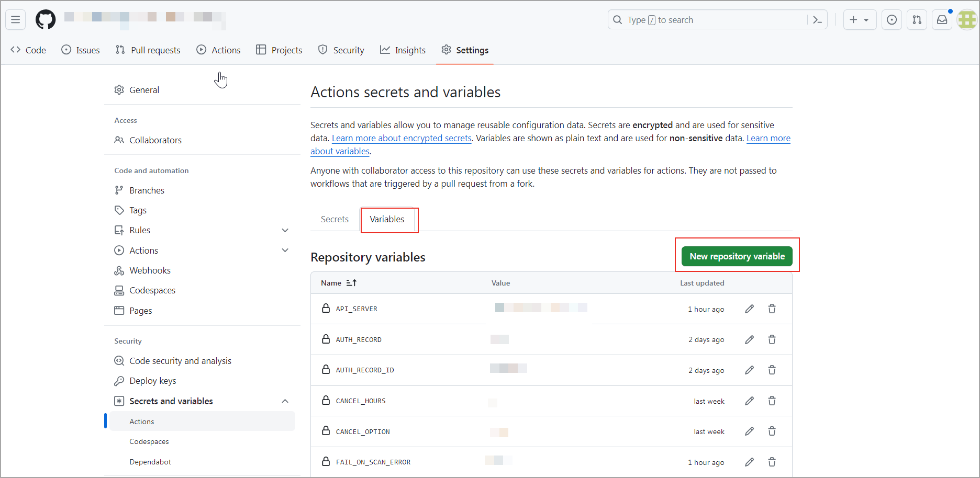This screenshot has width=980, height=478.
Task: Open the Pull requests tab
Action: coord(148,50)
